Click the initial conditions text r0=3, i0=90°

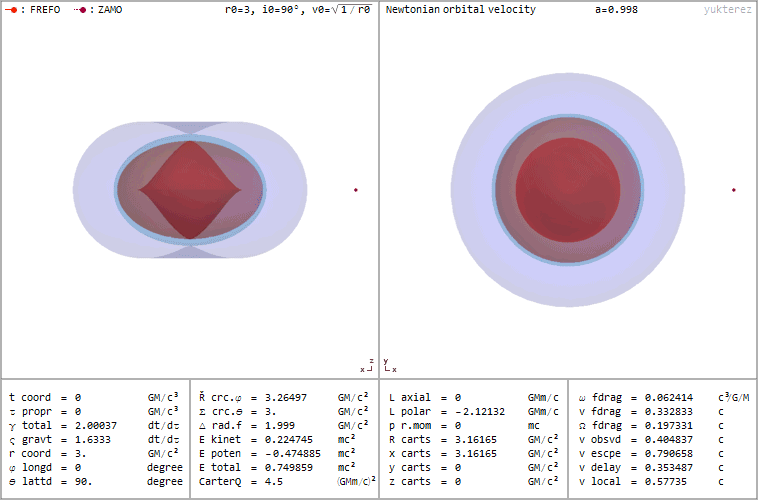tap(265, 10)
